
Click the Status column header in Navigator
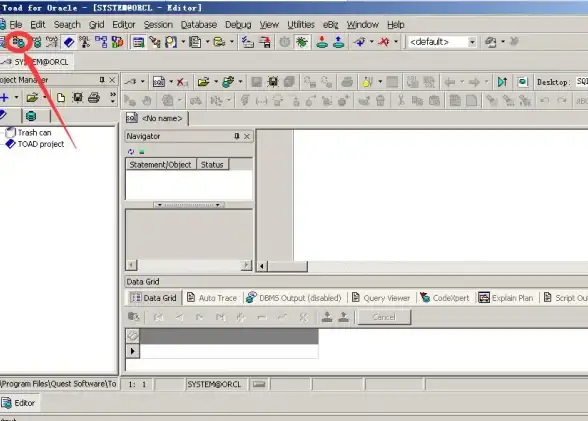(212, 165)
